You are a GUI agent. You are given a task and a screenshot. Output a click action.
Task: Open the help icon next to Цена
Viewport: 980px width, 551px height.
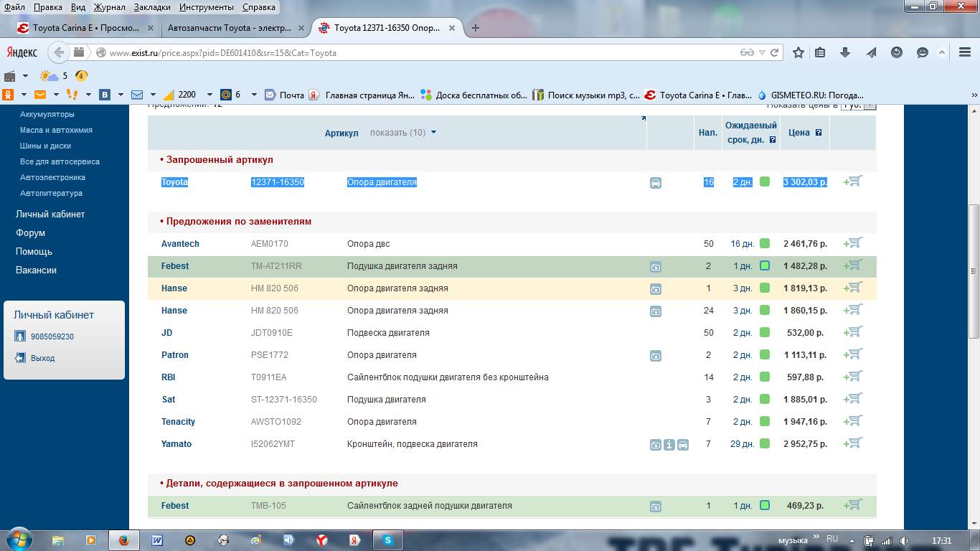pos(818,133)
